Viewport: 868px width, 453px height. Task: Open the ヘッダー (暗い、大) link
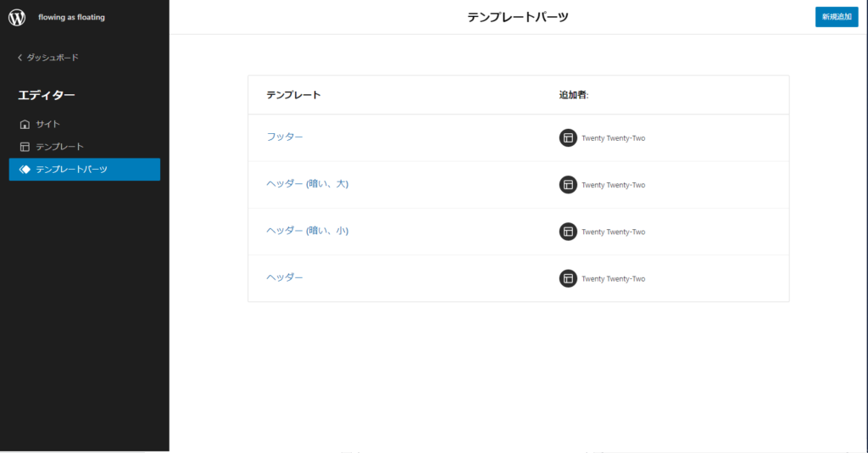[x=308, y=184]
